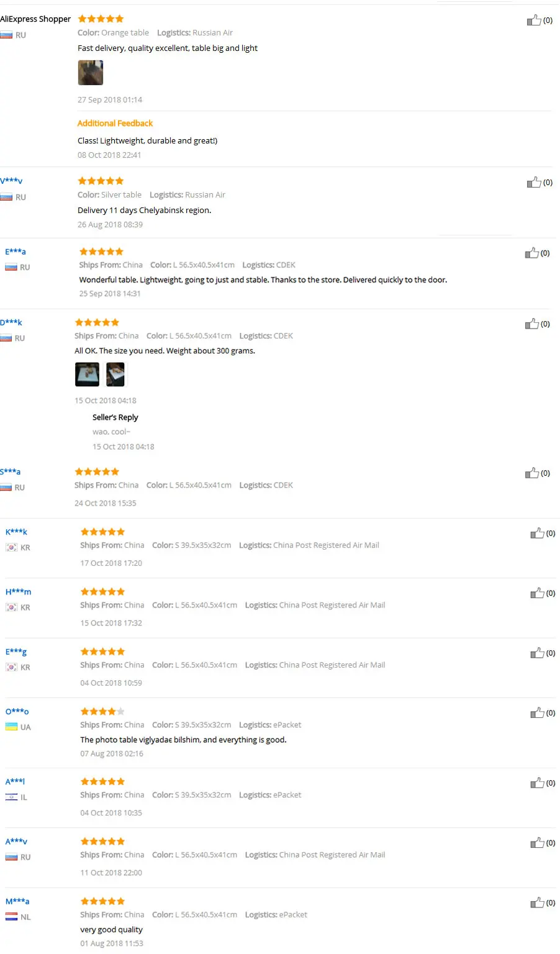The width and height of the screenshot is (560, 954).
Task: Click the five-star rating on A***v's review
Action: [102, 842]
